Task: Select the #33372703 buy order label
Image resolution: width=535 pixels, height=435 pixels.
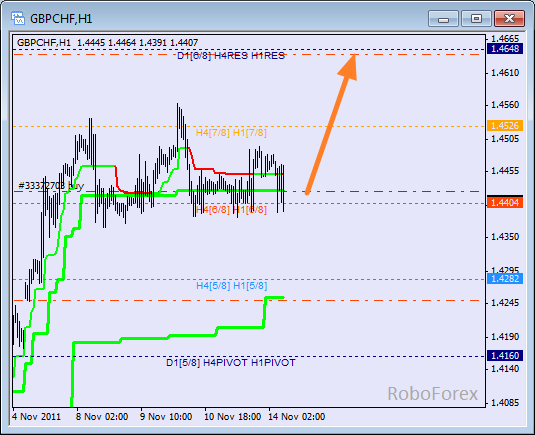Action: coord(51,186)
